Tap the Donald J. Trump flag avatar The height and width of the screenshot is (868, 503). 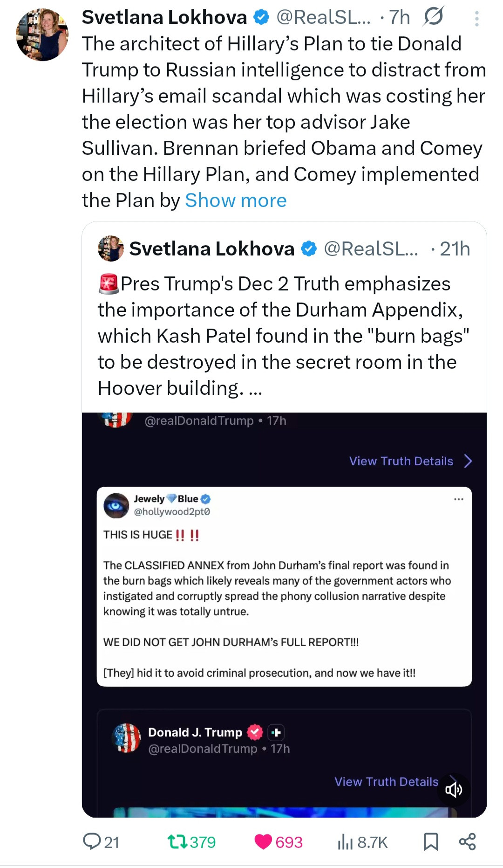tap(127, 738)
